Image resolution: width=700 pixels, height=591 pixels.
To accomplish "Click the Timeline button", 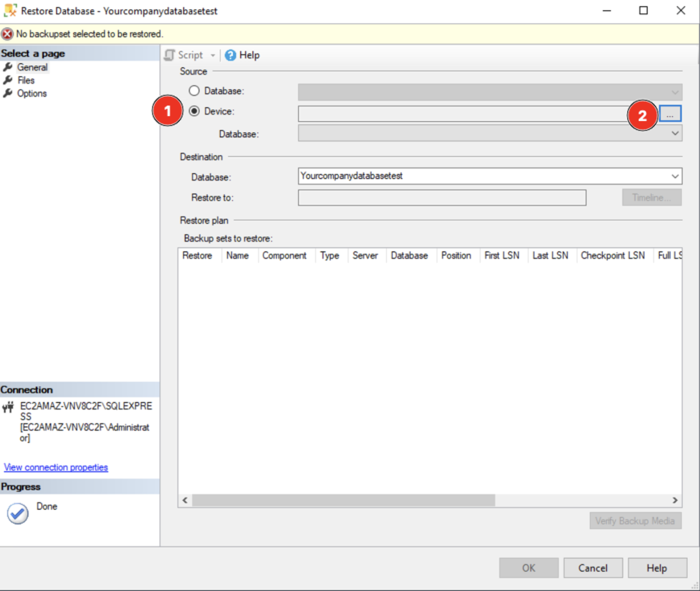I will click(652, 198).
